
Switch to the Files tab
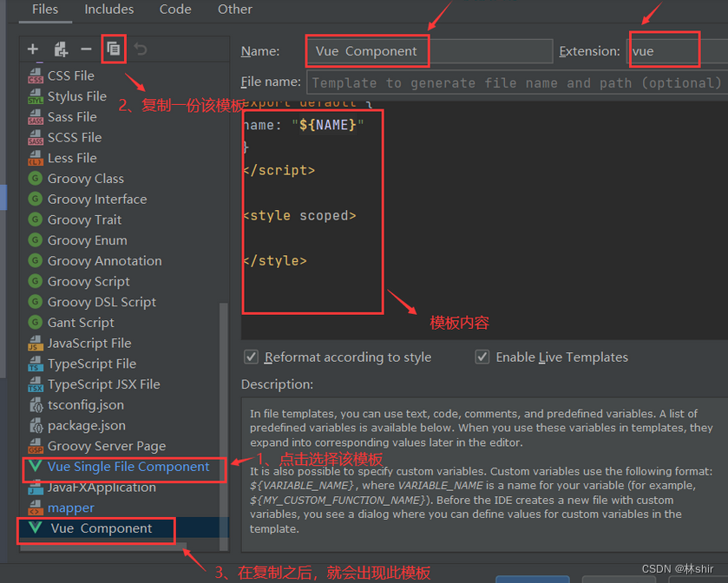coord(45,10)
